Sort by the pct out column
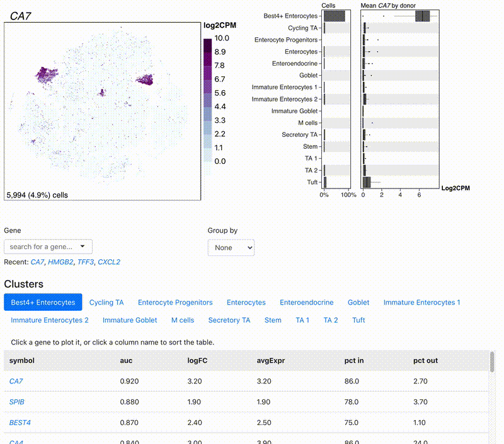 click(x=425, y=360)
